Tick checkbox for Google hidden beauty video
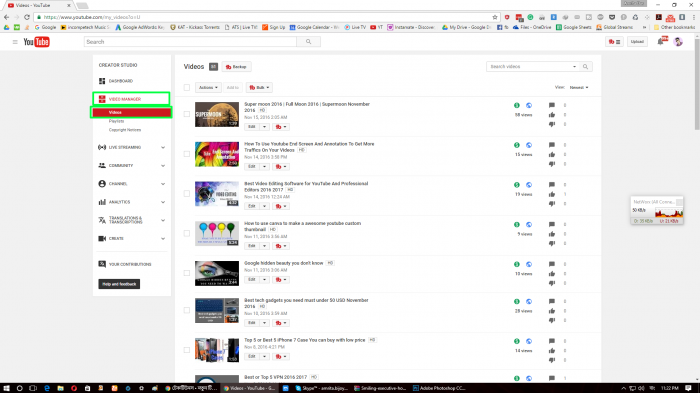700x393 pixels. coord(187,273)
